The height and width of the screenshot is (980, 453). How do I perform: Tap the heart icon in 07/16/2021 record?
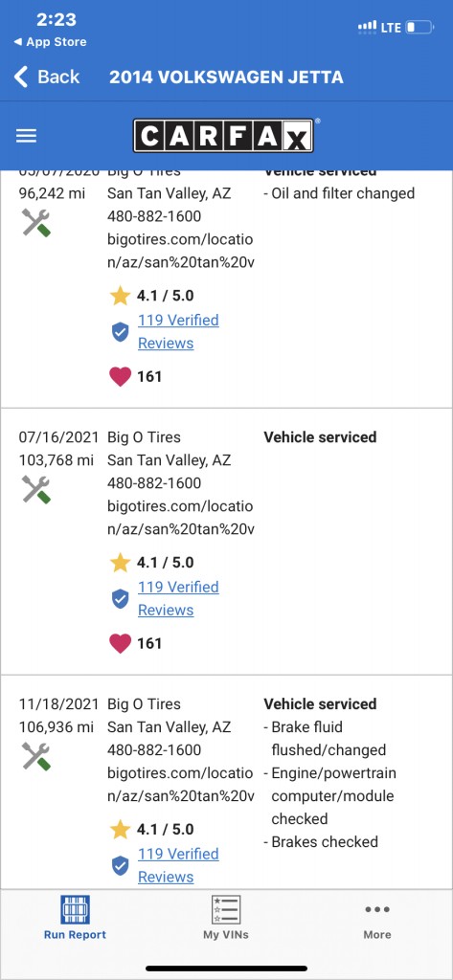click(x=120, y=643)
